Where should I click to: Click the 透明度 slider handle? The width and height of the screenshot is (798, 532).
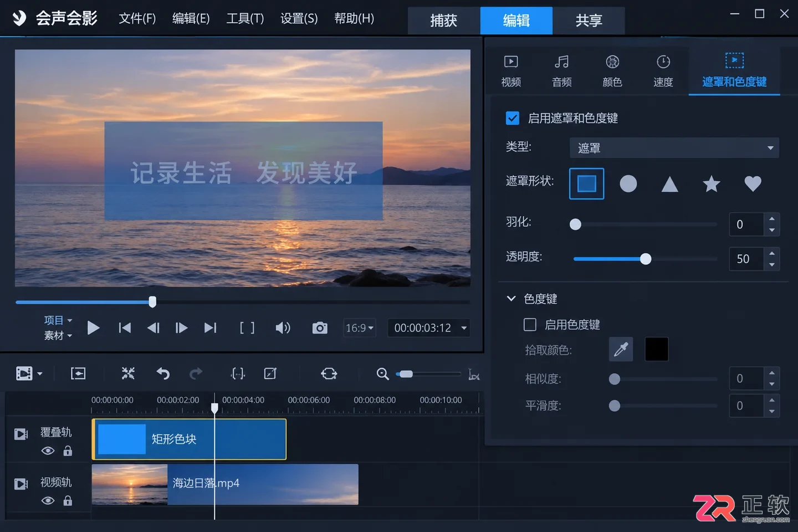(646, 259)
